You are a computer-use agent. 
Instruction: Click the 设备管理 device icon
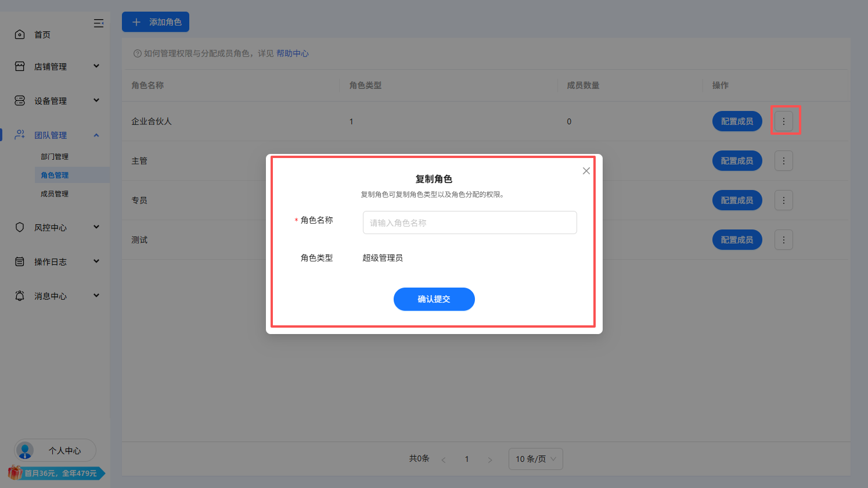[x=19, y=100]
